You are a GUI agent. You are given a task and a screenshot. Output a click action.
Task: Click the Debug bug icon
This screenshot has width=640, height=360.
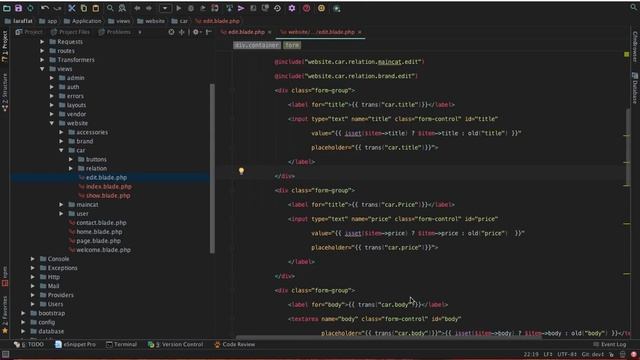pos(191,8)
